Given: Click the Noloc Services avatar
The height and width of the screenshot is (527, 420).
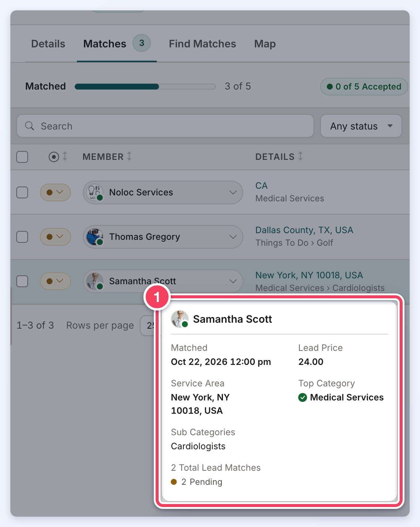Looking at the screenshot, I should 95,192.
